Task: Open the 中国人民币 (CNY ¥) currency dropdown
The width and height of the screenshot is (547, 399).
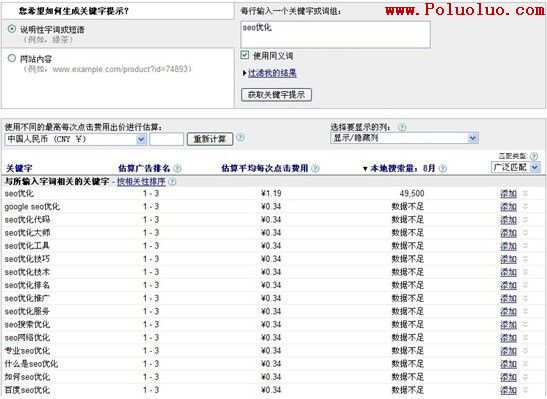Action: pos(75,139)
